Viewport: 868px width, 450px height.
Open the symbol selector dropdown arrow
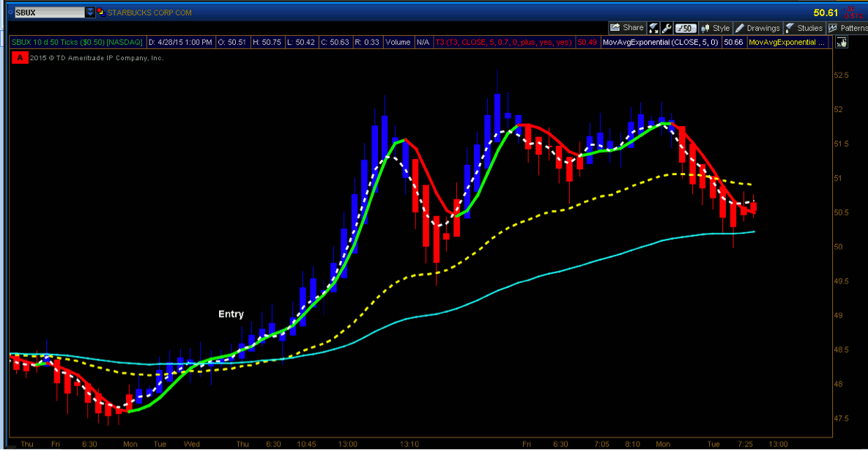pos(90,12)
